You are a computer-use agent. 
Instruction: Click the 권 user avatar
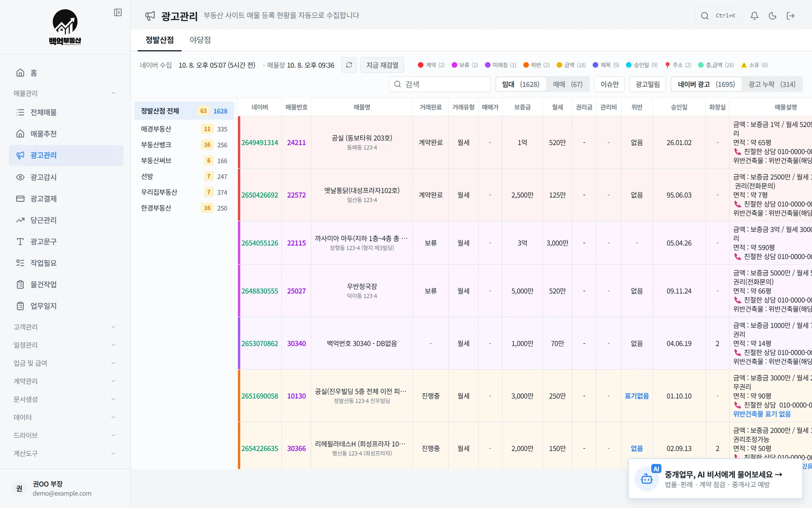point(19,488)
